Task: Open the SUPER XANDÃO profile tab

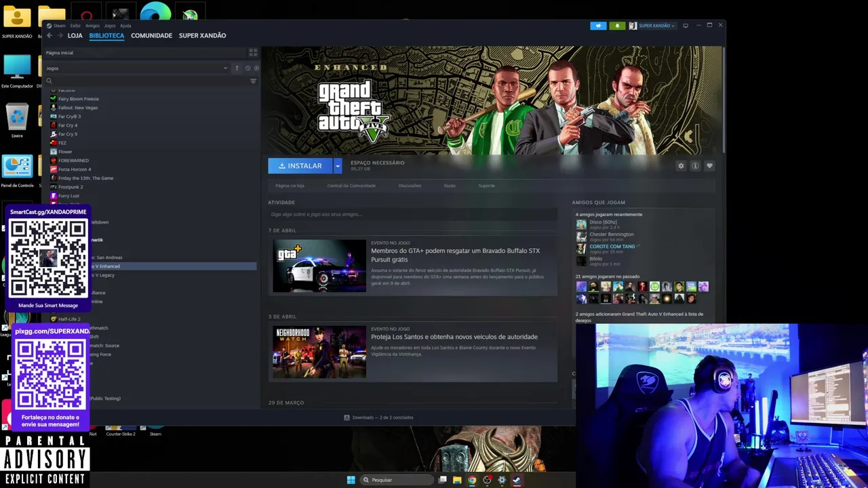Action: 202,35
